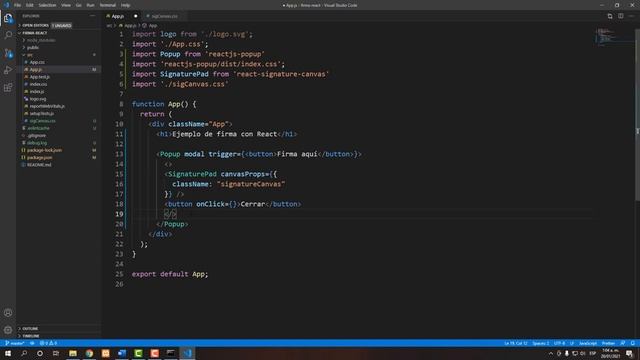Screen dimensions: 640x360
Task: Select App.js in the file tree
Action: point(36,69)
